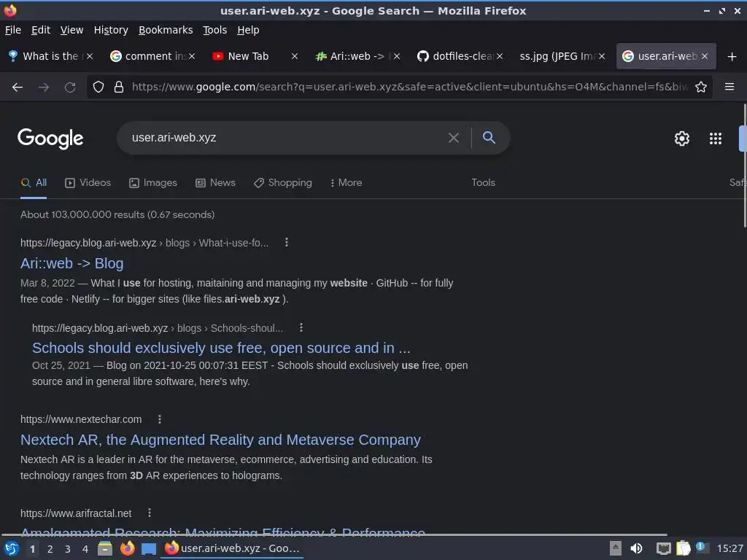Open the View menu
Viewport: 747px width, 560px height.
pos(72,30)
